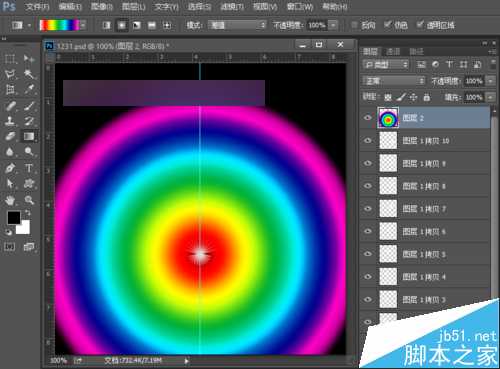Switch to the Channels tab

(x=393, y=51)
